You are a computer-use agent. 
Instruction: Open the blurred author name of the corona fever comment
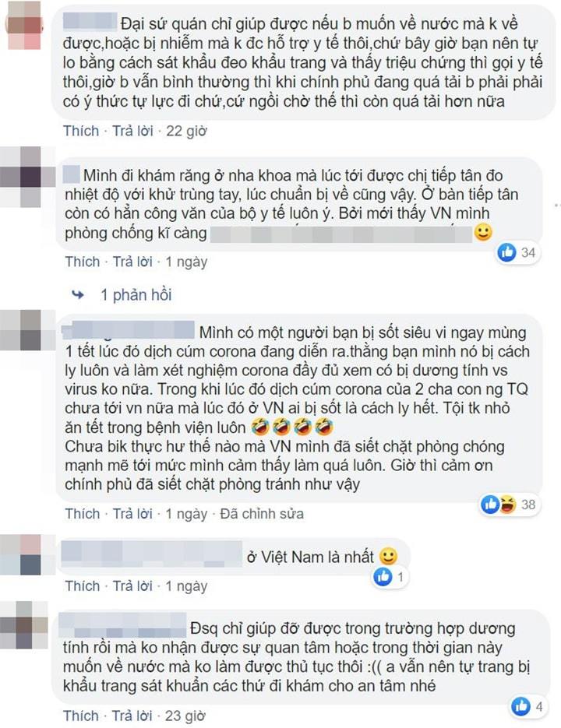[x=129, y=331]
